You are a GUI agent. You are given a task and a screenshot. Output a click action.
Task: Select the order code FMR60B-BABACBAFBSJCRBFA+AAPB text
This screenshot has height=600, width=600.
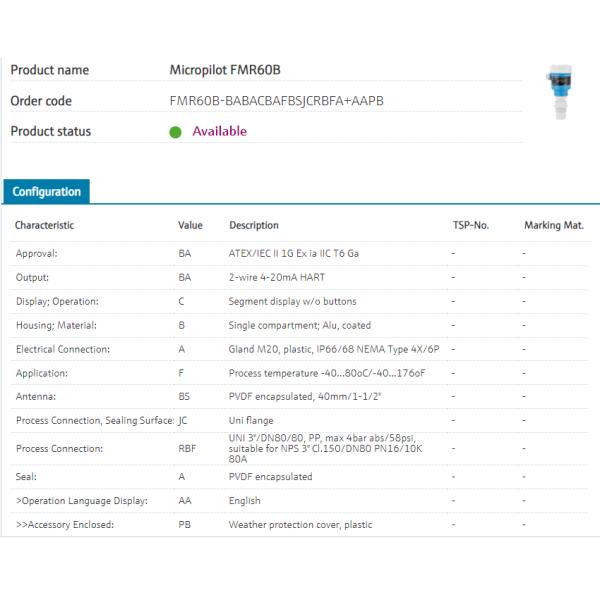coord(277,101)
